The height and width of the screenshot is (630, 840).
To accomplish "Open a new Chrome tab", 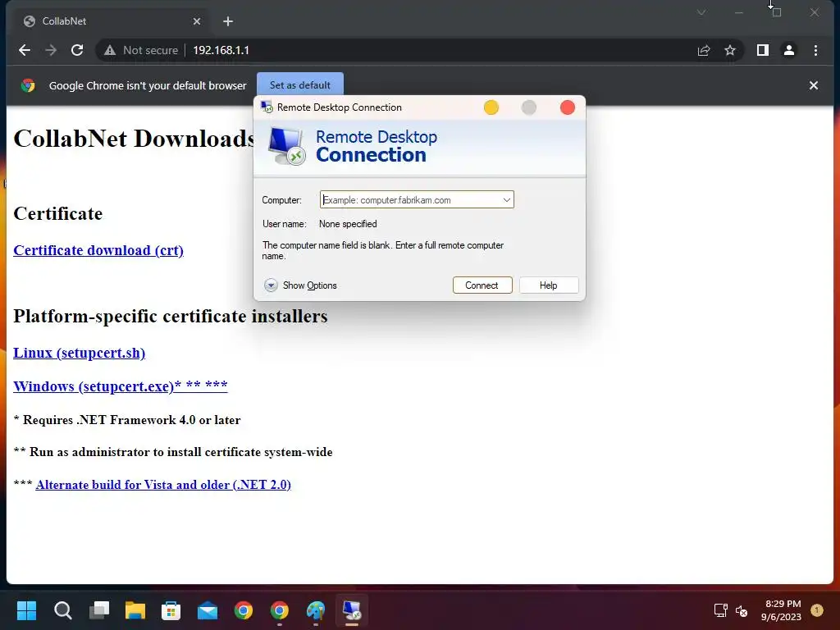I will [x=228, y=21].
